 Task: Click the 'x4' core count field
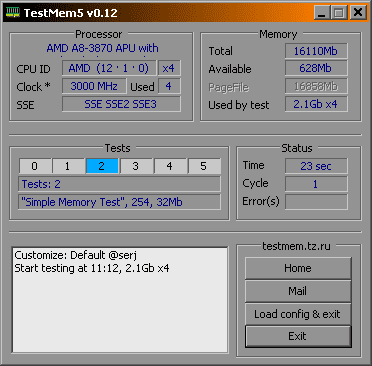(169, 68)
